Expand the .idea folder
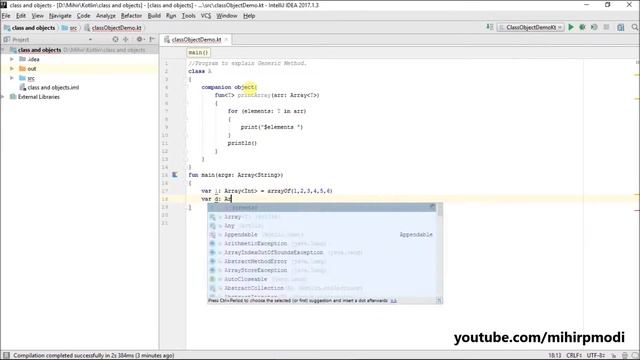Screen dimensions: 640x360 [x=12, y=59]
